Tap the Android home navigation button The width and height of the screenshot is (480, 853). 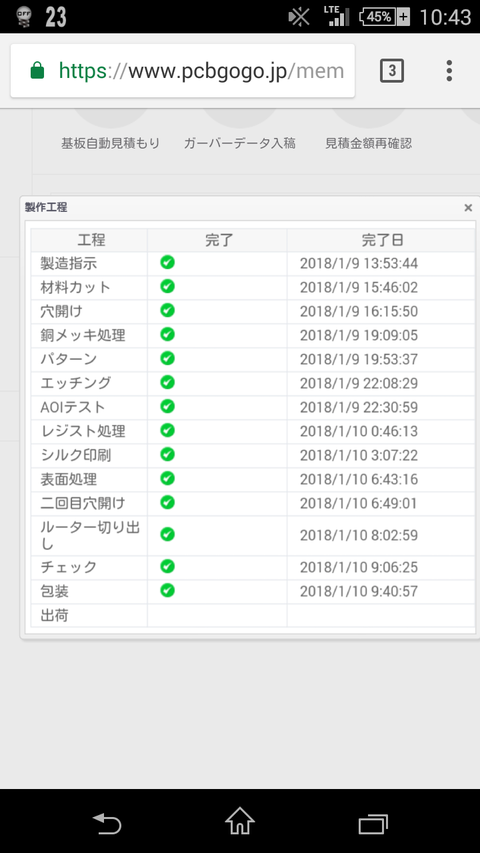tap(240, 821)
